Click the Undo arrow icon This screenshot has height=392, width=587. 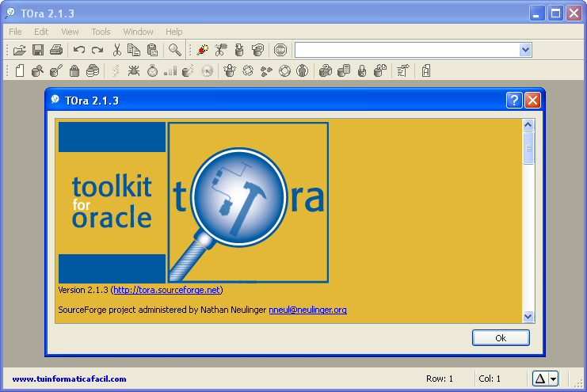(79, 50)
